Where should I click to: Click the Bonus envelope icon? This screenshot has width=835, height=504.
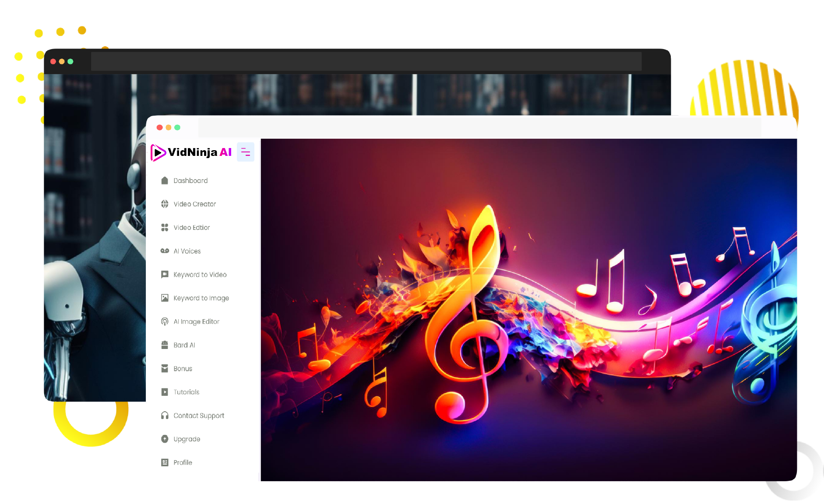(165, 368)
